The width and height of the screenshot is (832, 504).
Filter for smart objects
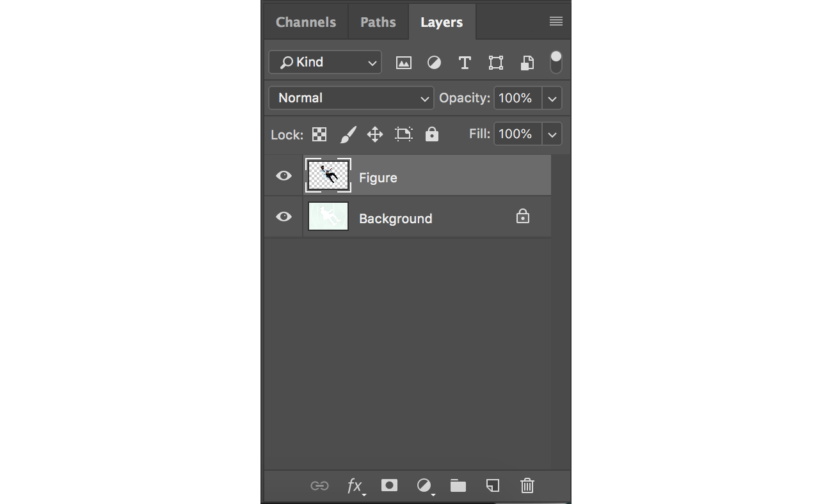click(527, 63)
